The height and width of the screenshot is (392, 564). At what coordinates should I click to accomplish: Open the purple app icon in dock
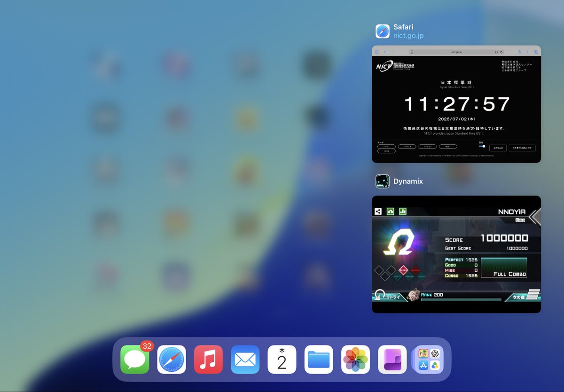pos(392,360)
